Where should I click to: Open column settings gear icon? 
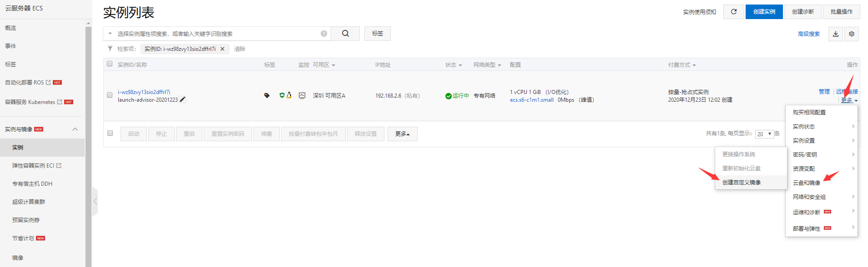pos(851,34)
